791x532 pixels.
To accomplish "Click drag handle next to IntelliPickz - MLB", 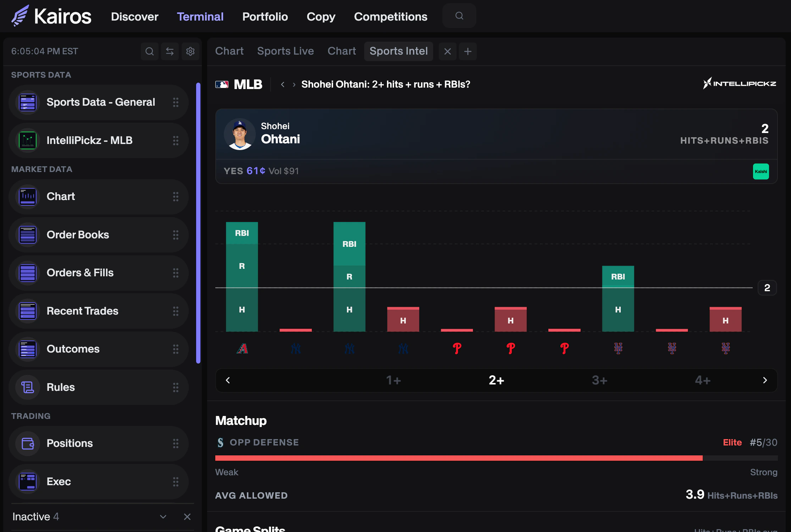I will [176, 140].
